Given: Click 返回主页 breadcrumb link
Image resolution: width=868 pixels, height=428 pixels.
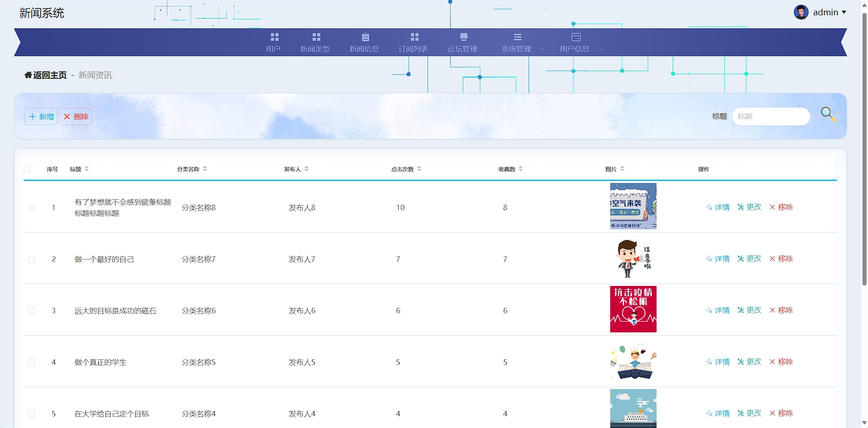Looking at the screenshot, I should (x=50, y=75).
